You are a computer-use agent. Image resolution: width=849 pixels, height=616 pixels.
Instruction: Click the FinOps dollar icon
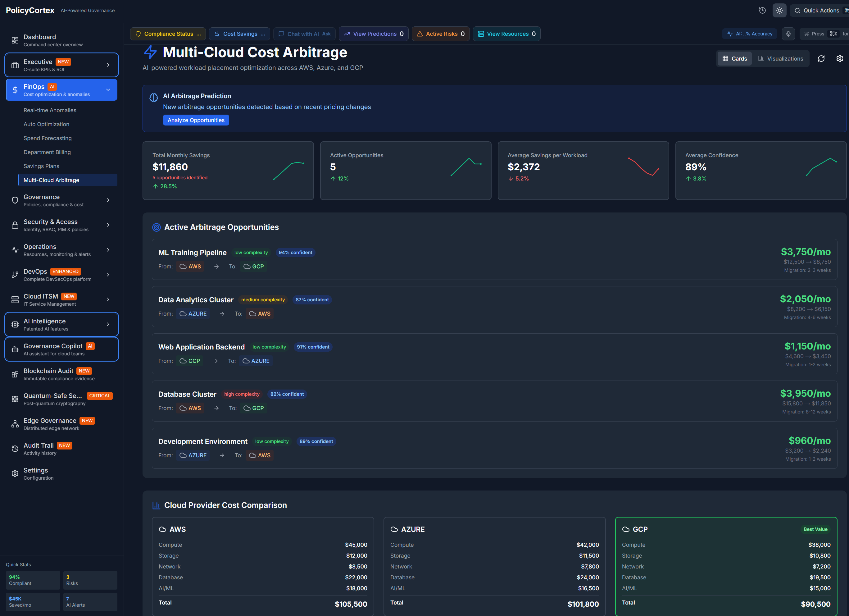[15, 90]
